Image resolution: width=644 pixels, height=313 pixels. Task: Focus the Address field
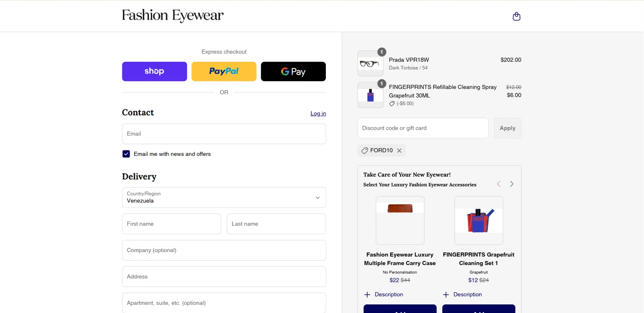pos(224,277)
